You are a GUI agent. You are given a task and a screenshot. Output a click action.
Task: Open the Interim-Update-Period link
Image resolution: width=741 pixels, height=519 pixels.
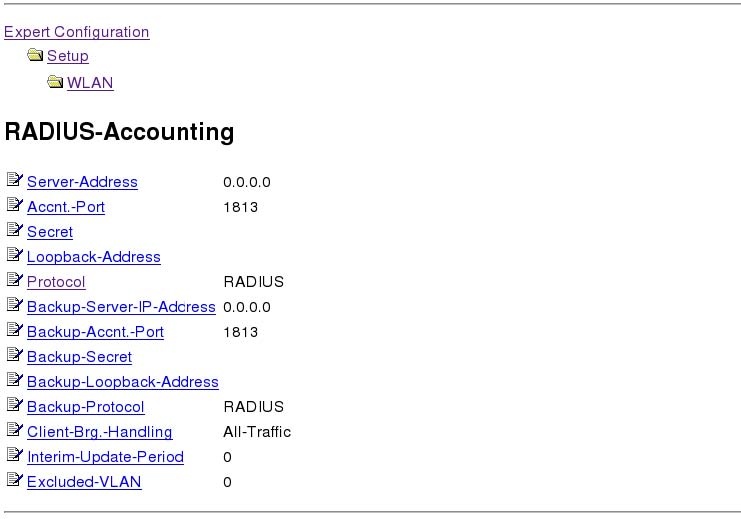click(105, 457)
